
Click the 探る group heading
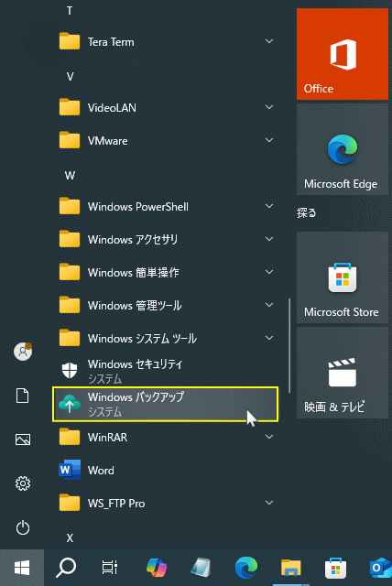tap(307, 213)
